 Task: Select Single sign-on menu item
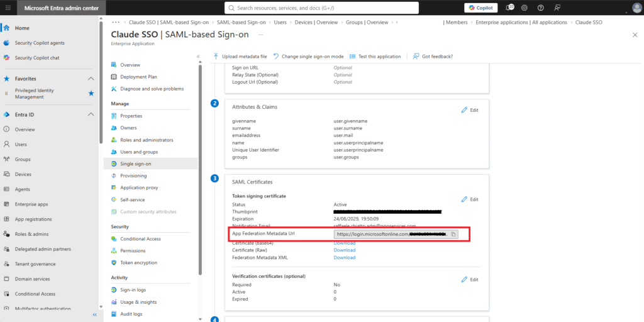coord(150,164)
